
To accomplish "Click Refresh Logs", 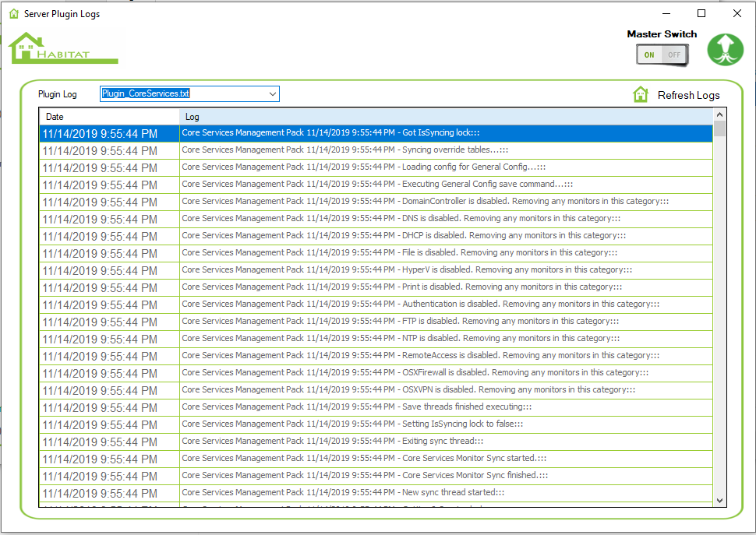I will (x=688, y=95).
